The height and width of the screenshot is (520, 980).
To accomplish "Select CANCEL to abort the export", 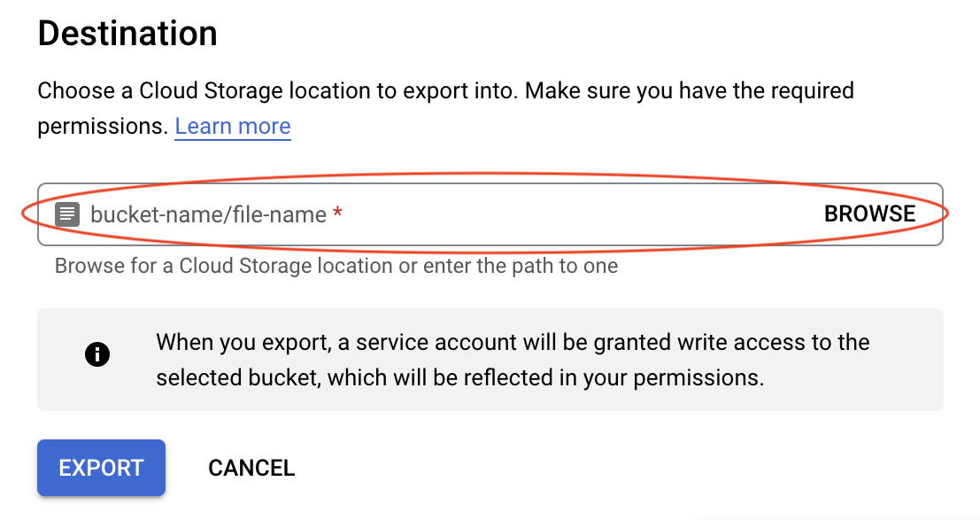I will point(251,468).
